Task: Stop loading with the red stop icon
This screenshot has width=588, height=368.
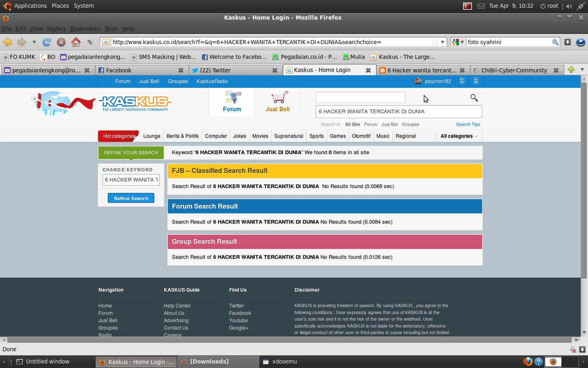Action: [x=61, y=42]
